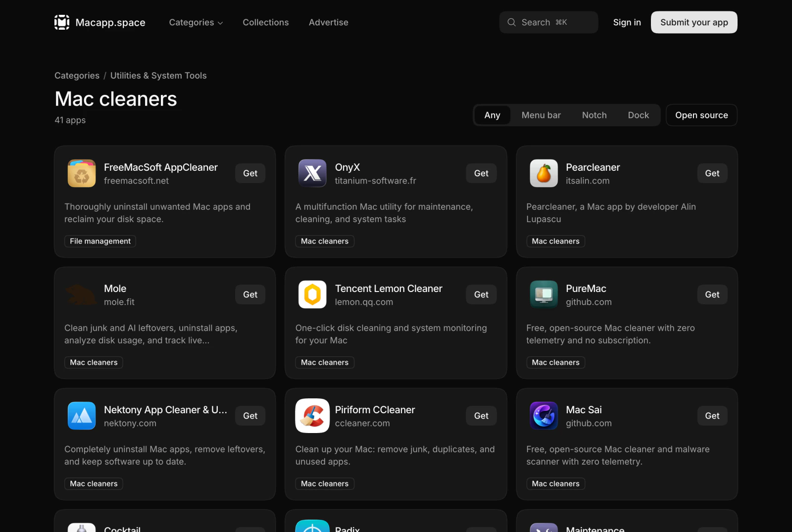Viewport: 792px width, 532px height.
Task: Click Submit your app button
Action: (x=694, y=22)
